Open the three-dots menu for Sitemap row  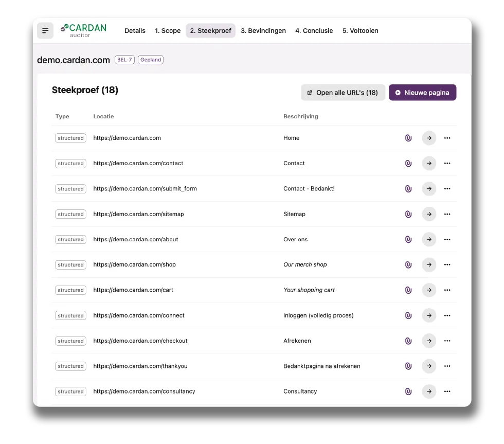click(447, 214)
